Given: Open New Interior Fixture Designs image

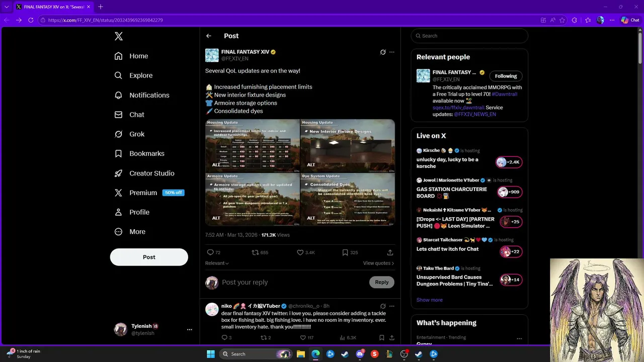Looking at the screenshot, I should pyautogui.click(x=348, y=145).
